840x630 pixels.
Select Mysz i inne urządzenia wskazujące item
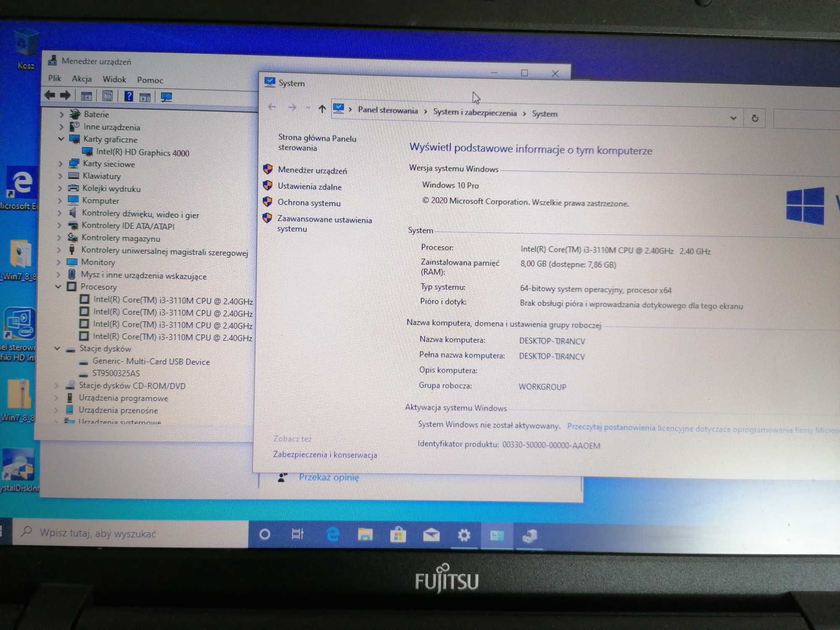click(143, 276)
